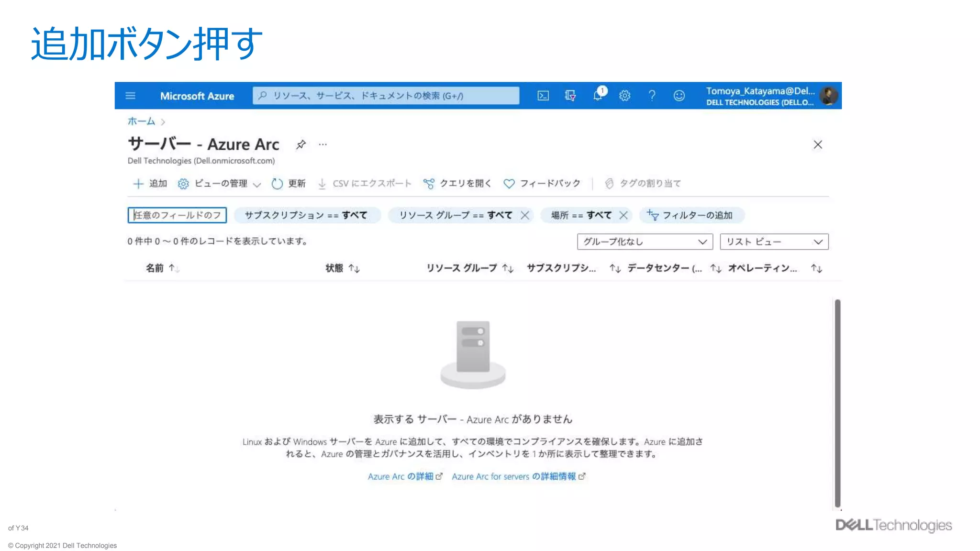Click the empty server illustration
The width and height of the screenshot is (980, 551).
coord(473,354)
